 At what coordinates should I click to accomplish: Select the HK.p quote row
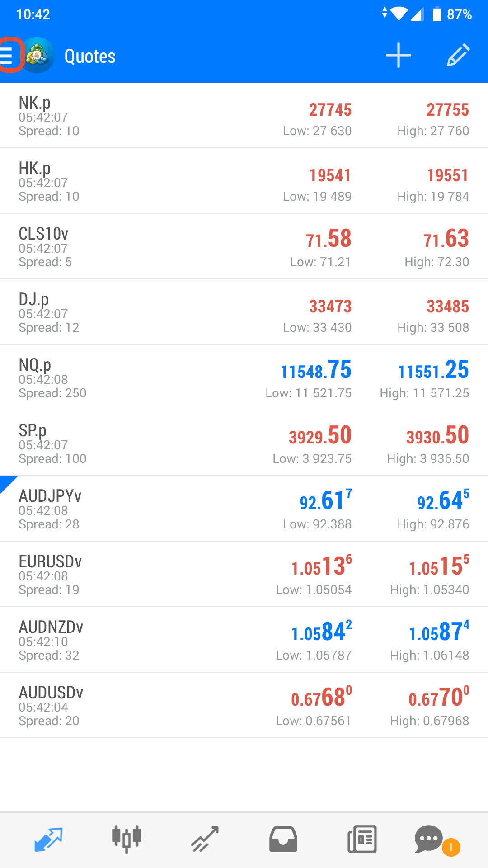point(244,181)
